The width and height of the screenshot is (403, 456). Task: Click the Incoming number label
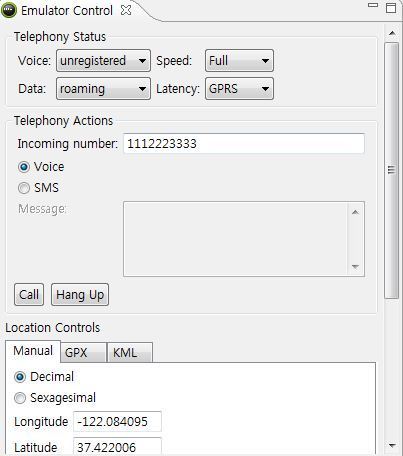click(68, 144)
